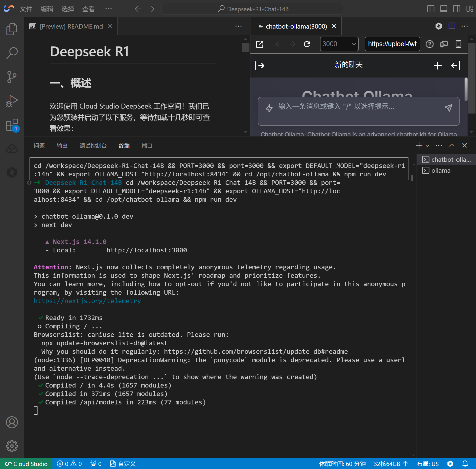Image resolution: width=476 pixels, height=469 pixels.
Task: Open port 3000 dropdown selector
Action: (339, 44)
